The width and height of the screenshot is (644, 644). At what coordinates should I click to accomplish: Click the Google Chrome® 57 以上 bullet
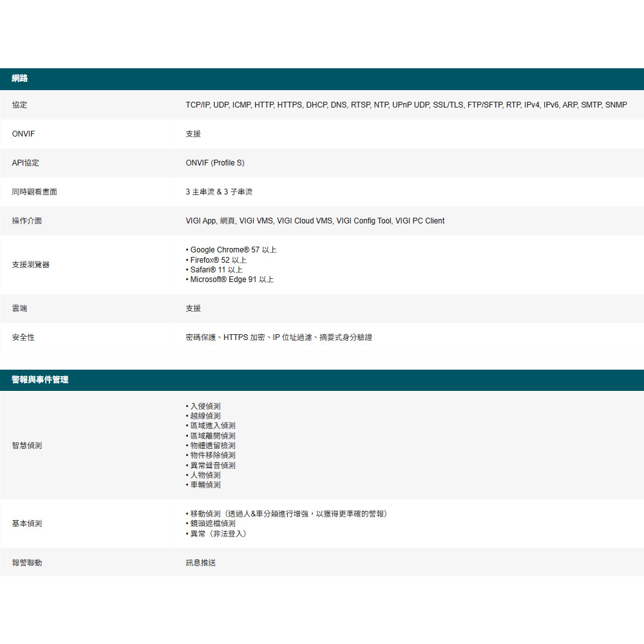point(233,250)
